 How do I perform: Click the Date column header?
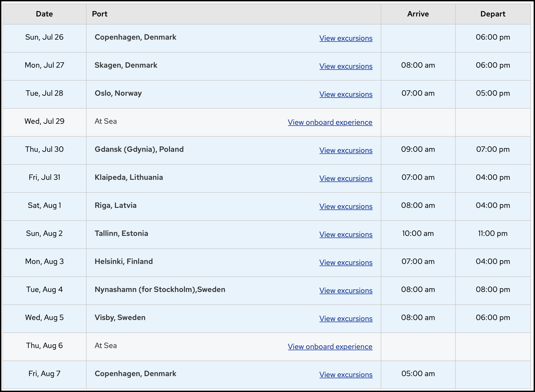pyautogui.click(x=44, y=14)
